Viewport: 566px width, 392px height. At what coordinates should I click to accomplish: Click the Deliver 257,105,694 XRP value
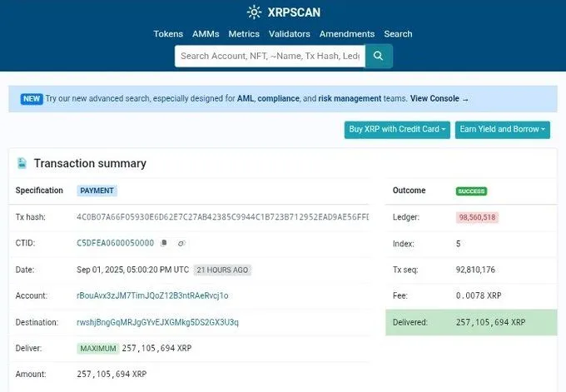[156, 349]
